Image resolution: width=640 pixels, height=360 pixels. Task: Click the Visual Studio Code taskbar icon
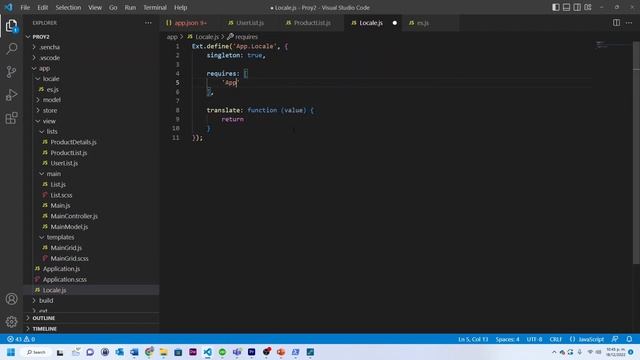pos(207,352)
